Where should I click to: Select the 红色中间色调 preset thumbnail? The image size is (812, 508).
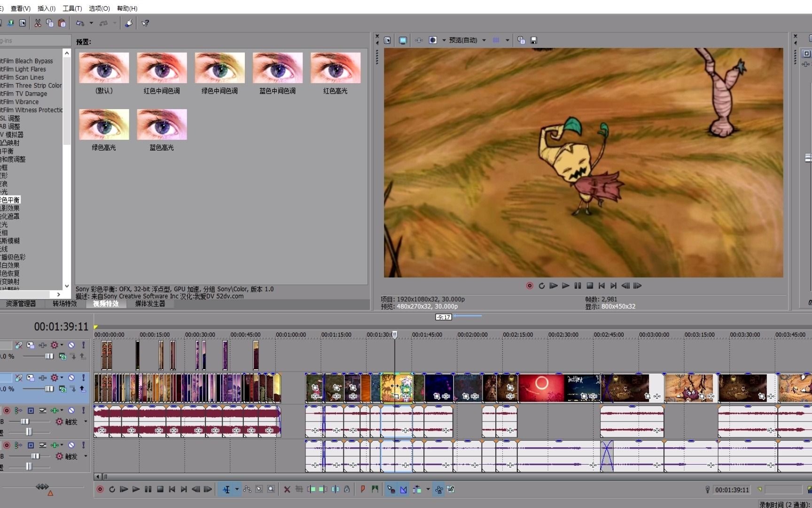coord(162,68)
